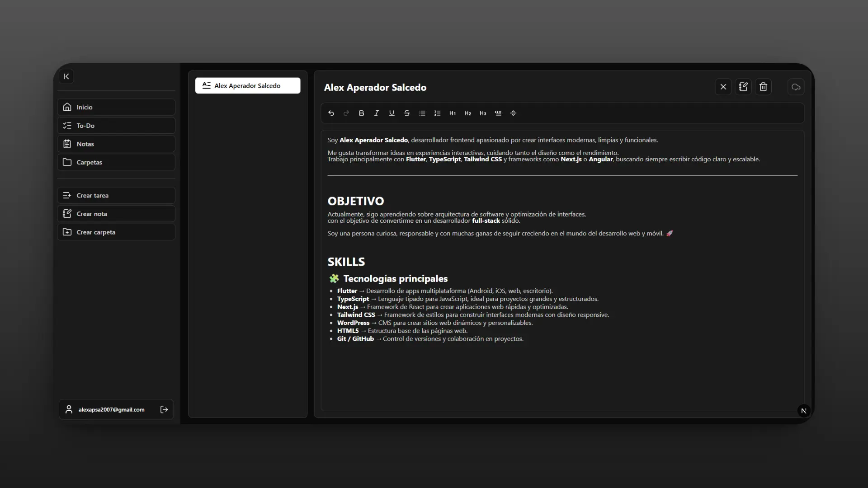
Task: Apply Heading 3 style
Action: [x=483, y=113]
